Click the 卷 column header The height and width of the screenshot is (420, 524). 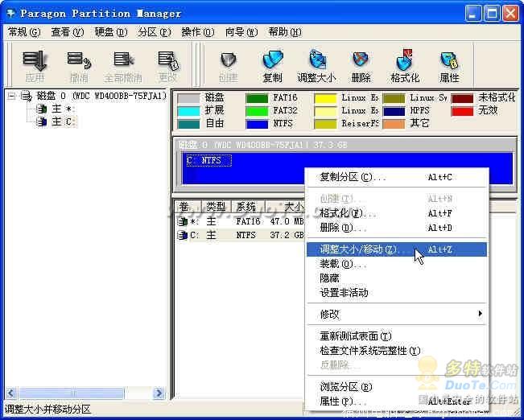click(188, 206)
